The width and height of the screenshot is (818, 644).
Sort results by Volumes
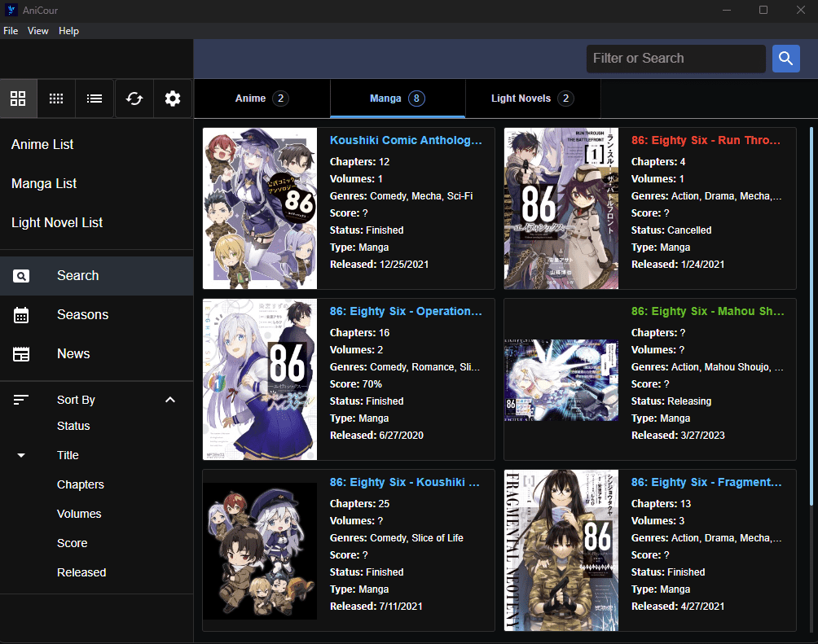tap(79, 514)
